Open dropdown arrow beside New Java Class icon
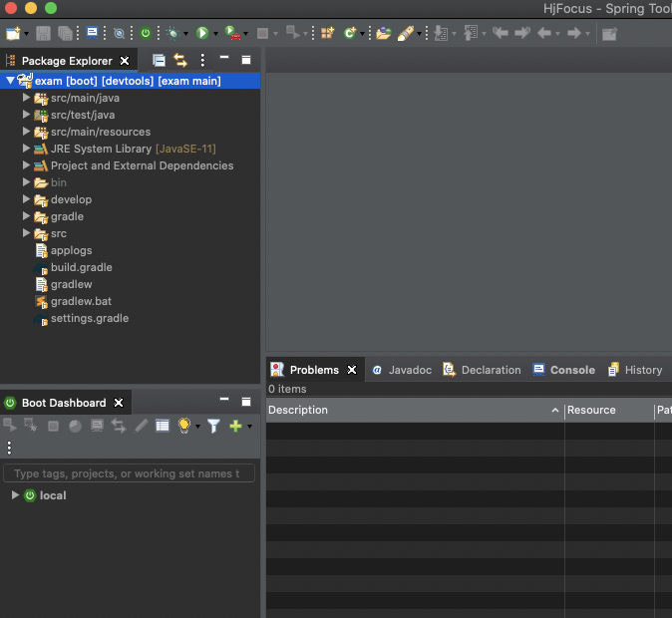The image size is (672, 618). point(362,34)
